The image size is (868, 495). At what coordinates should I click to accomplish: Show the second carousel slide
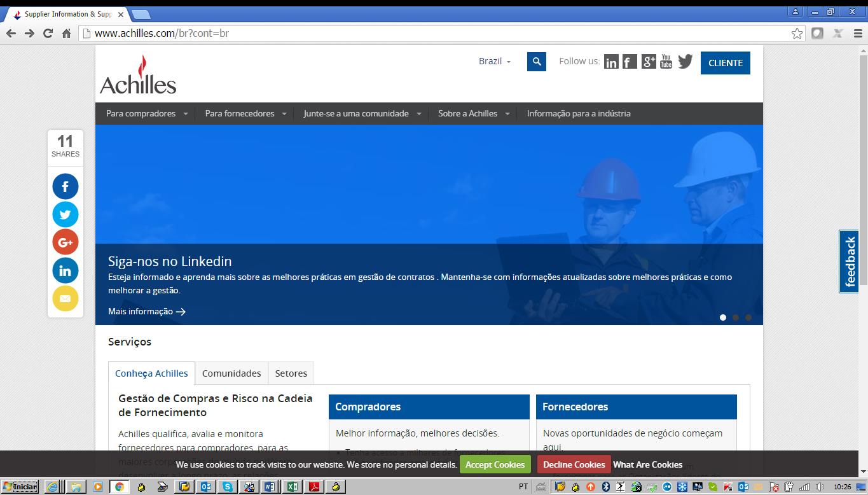(736, 317)
